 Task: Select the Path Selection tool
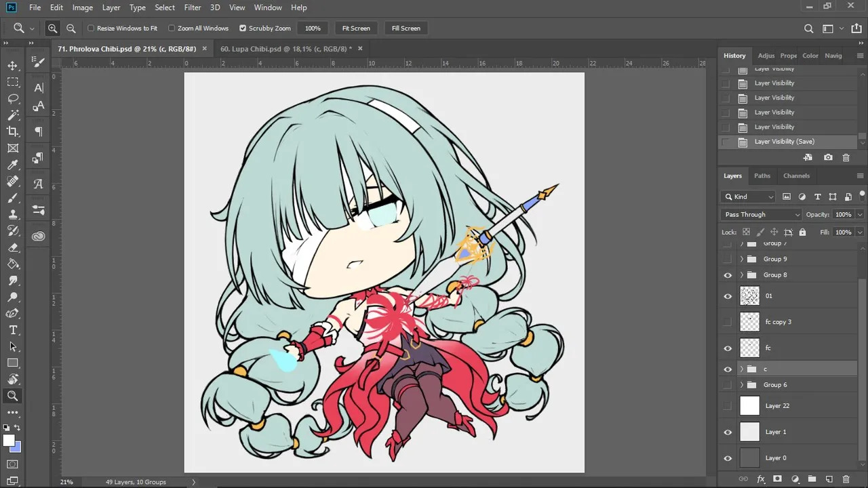pos(13,346)
